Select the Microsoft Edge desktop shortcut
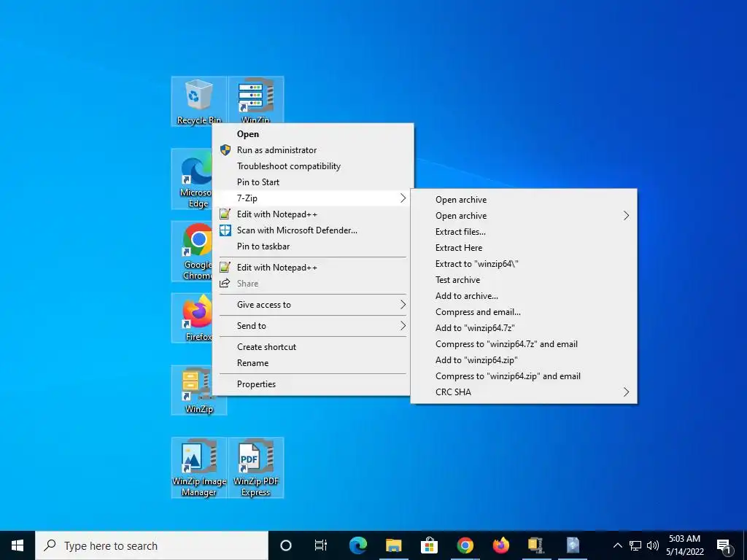747x560 pixels. coord(192,179)
